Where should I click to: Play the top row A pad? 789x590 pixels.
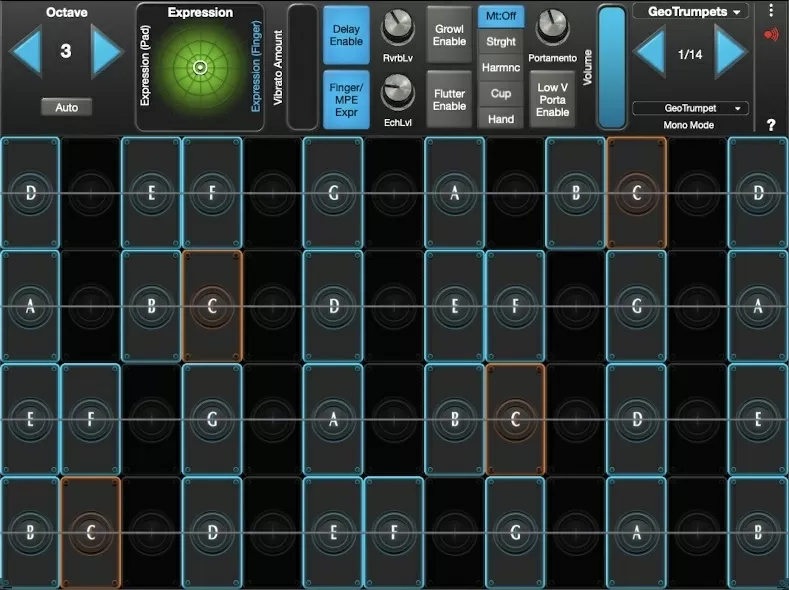point(455,193)
